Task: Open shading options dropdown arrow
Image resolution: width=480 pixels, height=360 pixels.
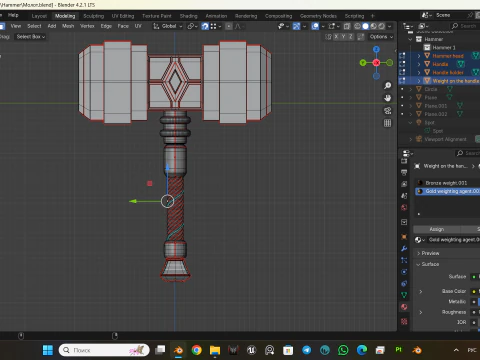Action: (x=389, y=26)
